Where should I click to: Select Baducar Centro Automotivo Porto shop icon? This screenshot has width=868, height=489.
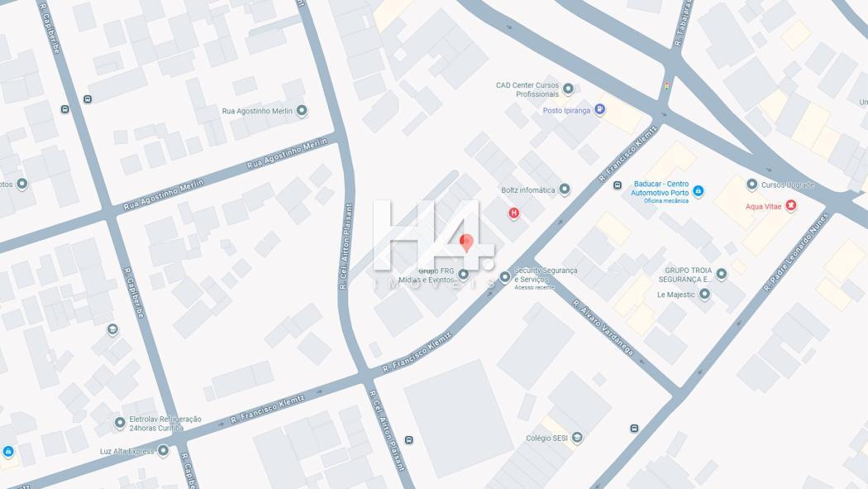tap(698, 192)
